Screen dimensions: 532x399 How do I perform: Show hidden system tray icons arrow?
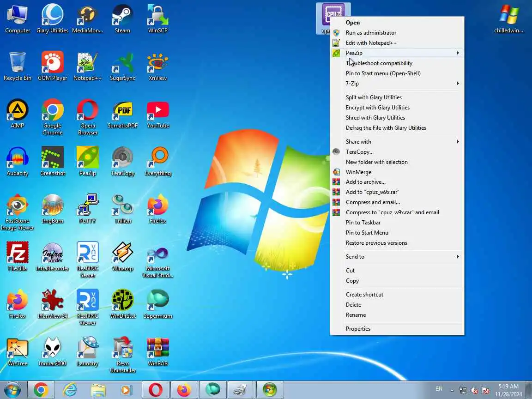coord(452,390)
